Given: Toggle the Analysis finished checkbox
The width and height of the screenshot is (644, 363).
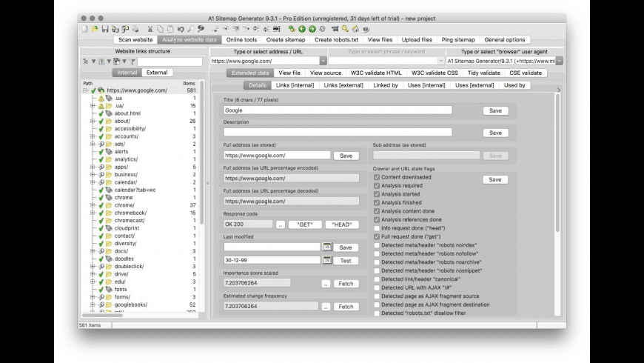Looking at the screenshot, I should pyautogui.click(x=377, y=203).
